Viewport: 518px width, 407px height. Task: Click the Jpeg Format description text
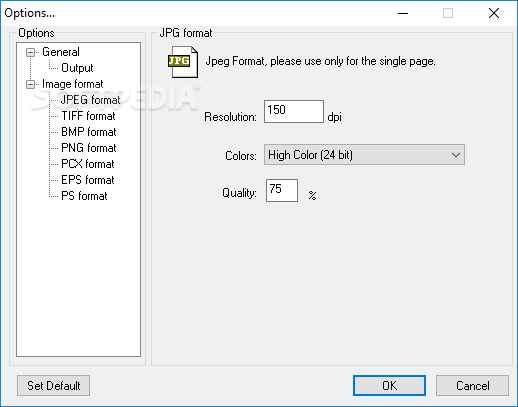[320, 61]
